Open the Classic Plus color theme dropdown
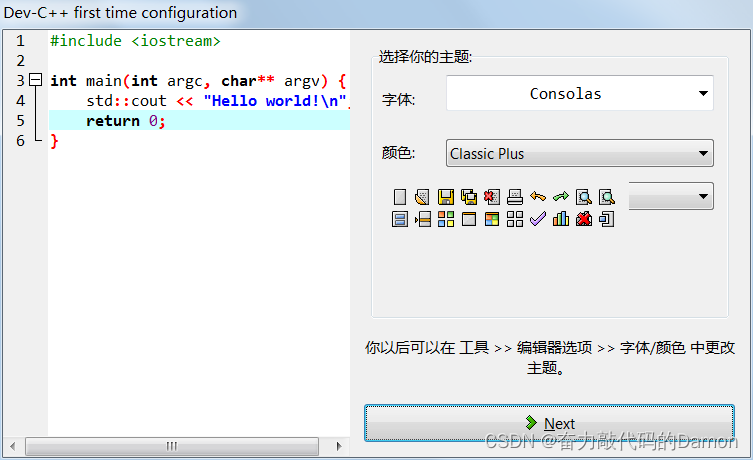Viewport: 753px width, 460px height. (580, 153)
